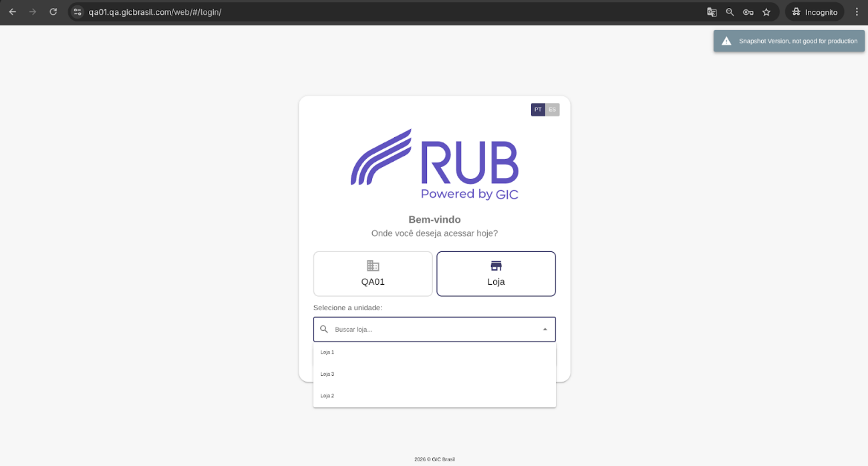Choose Loja 1 from the list
The width and height of the screenshot is (868, 466).
pyautogui.click(x=434, y=352)
